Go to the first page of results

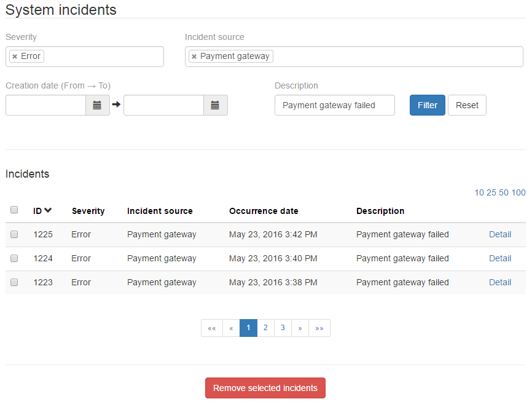(x=211, y=328)
